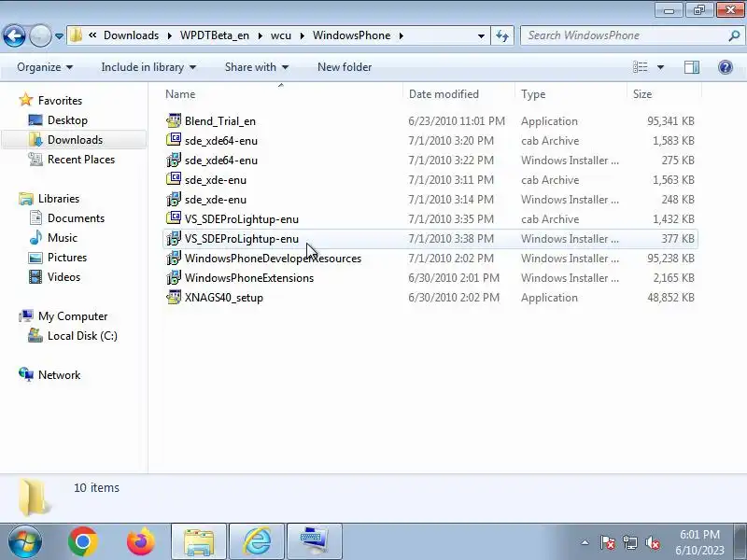Select WindowsPhoneDeveloperResources installer icon
This screenshot has width=747, height=560.
click(174, 259)
